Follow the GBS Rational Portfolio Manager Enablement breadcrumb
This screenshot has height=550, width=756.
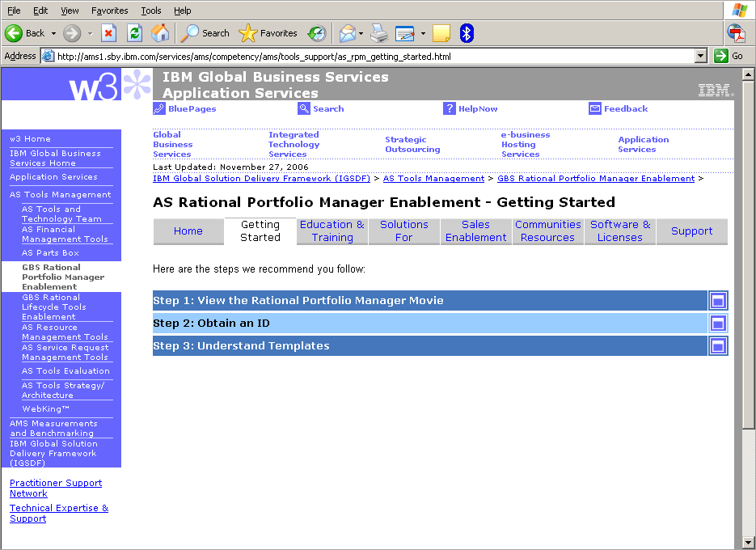pyautogui.click(x=596, y=179)
